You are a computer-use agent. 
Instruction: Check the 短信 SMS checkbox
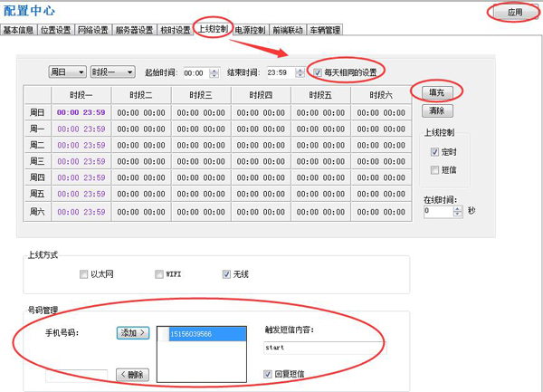pos(435,169)
